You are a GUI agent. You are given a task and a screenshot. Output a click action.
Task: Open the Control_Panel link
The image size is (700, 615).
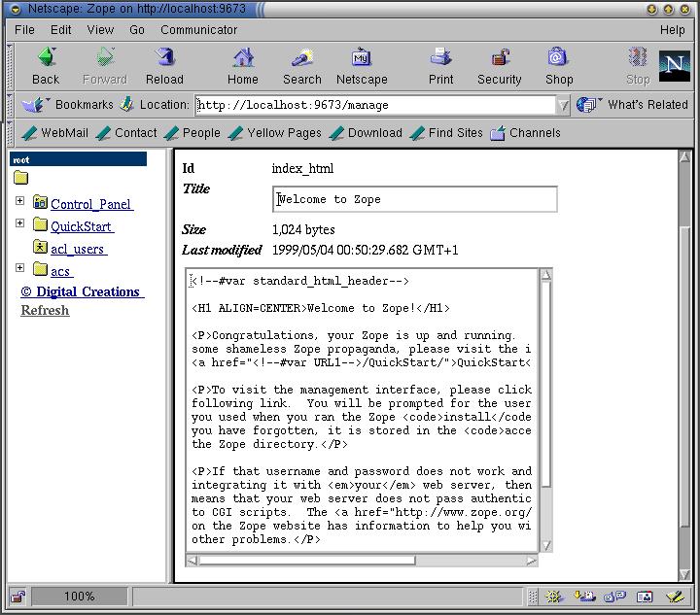(91, 204)
